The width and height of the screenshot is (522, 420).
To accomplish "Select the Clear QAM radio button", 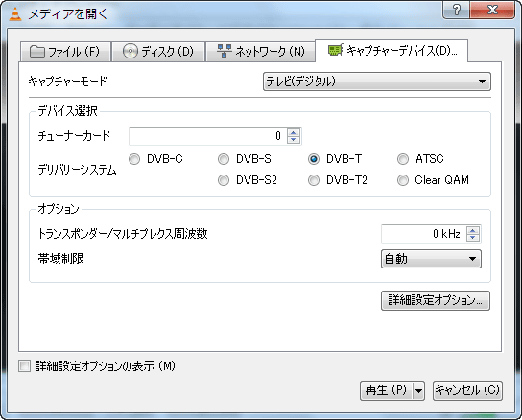I will point(403,180).
